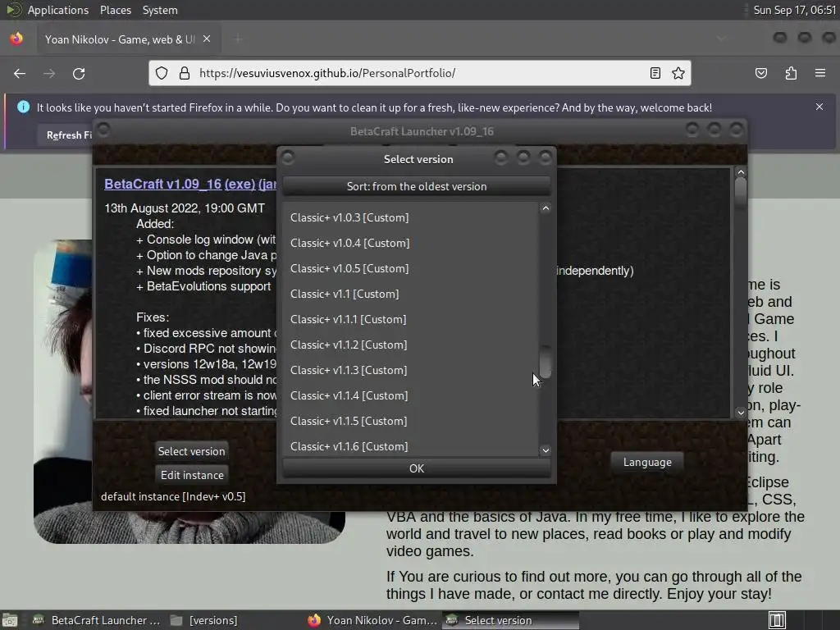Viewport: 840px width, 630px height.
Task: Open the (exe) download link
Action: tap(240, 184)
